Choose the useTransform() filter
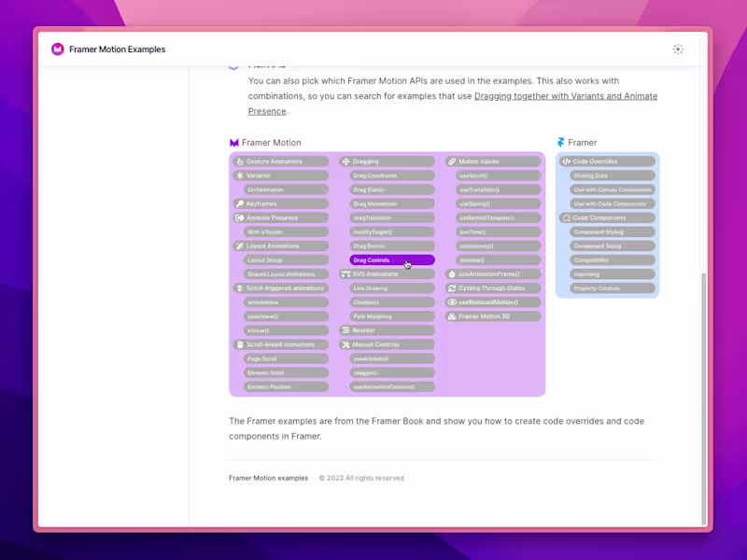 (499, 189)
